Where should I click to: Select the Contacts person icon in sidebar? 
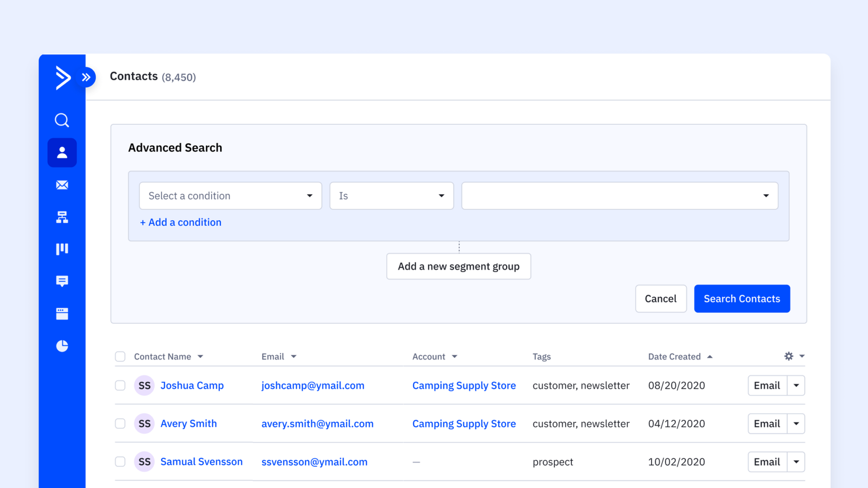click(x=62, y=152)
